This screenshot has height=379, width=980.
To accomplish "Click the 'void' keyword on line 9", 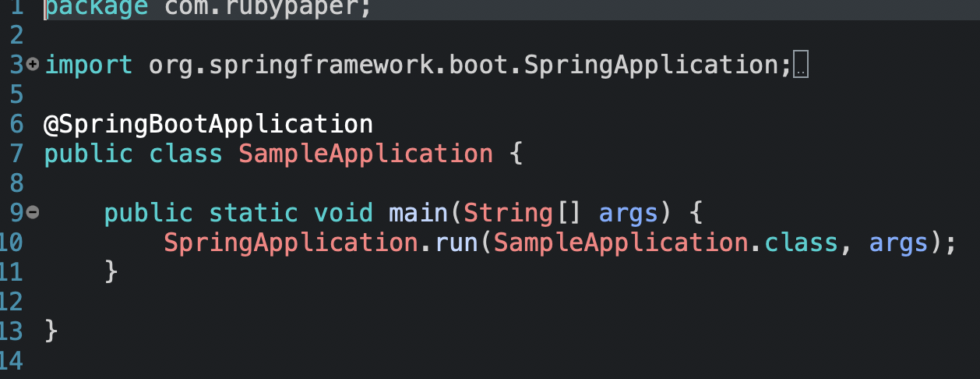I will [344, 213].
